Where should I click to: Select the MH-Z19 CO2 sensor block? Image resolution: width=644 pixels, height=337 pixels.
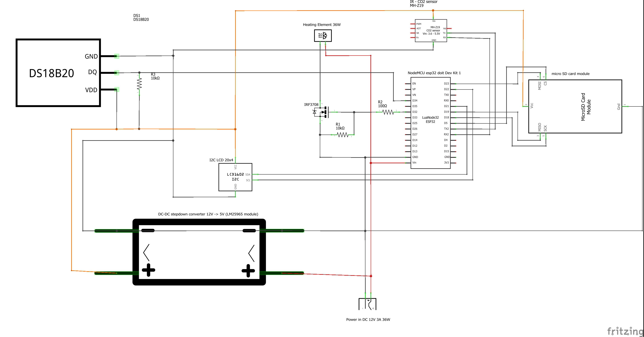pos(431,31)
